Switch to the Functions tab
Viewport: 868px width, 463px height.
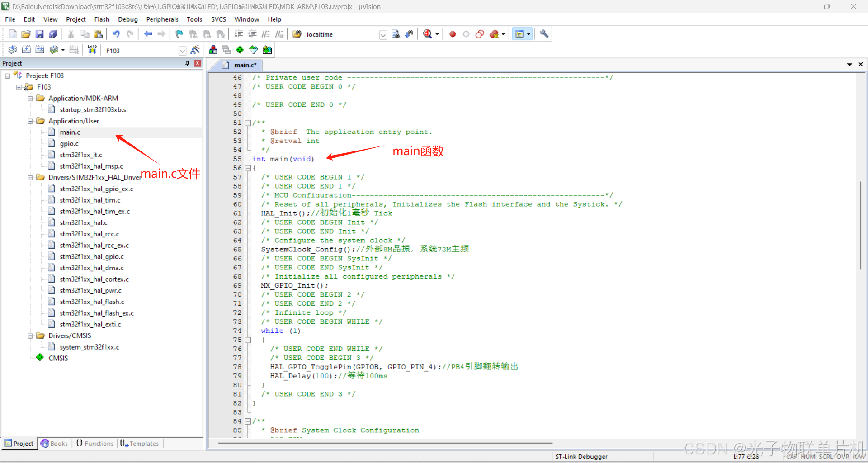(x=95, y=444)
